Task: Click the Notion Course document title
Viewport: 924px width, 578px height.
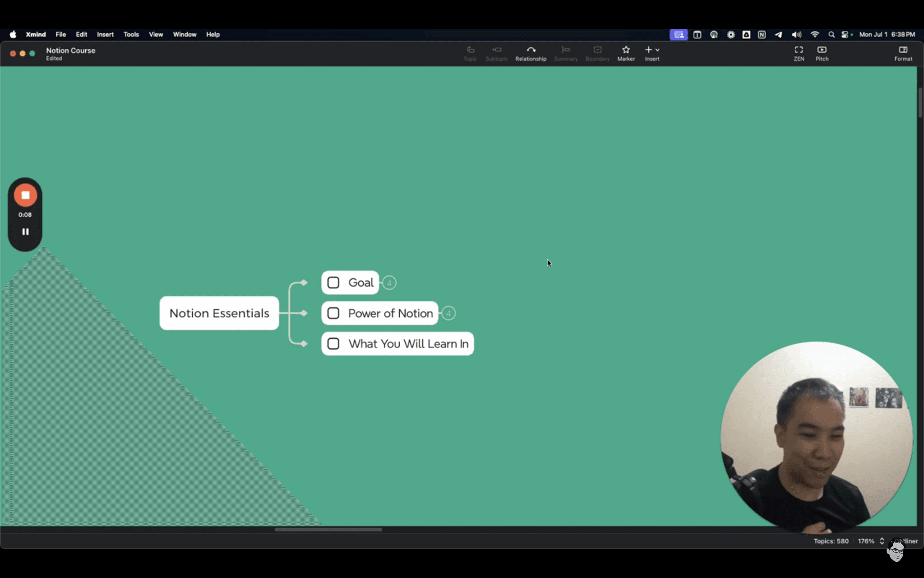Action: 70,51
